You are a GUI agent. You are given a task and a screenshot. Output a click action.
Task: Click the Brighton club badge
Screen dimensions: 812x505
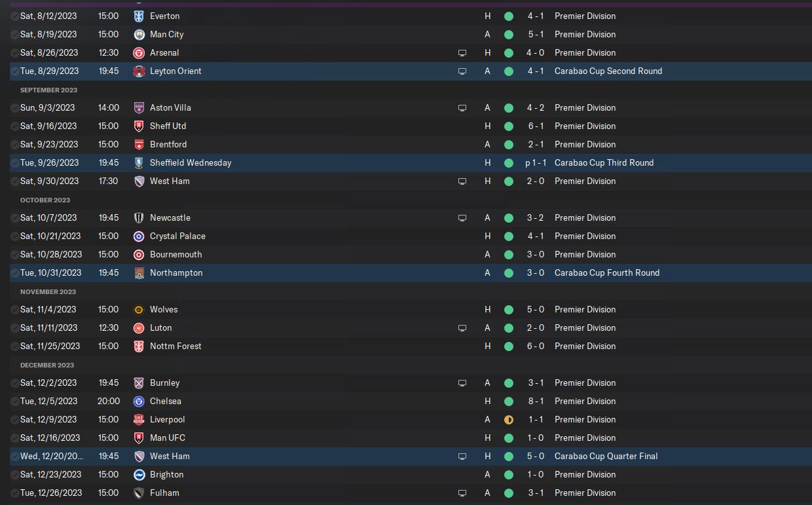[x=138, y=474]
